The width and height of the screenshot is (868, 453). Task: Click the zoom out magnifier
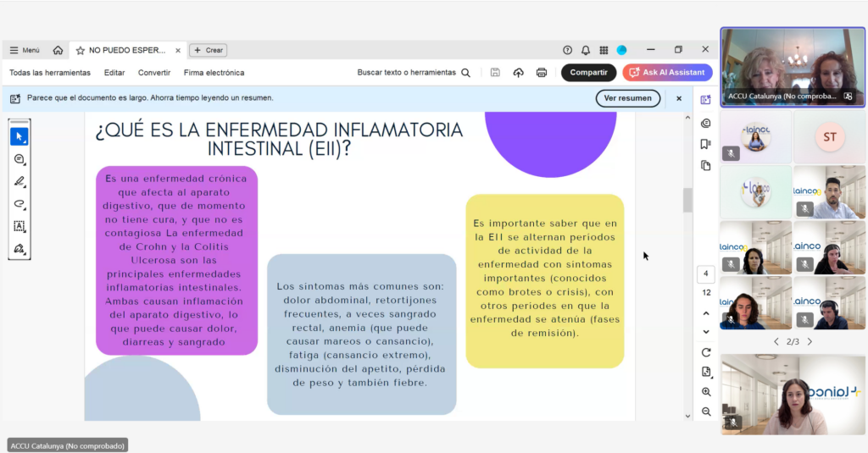[x=706, y=412]
